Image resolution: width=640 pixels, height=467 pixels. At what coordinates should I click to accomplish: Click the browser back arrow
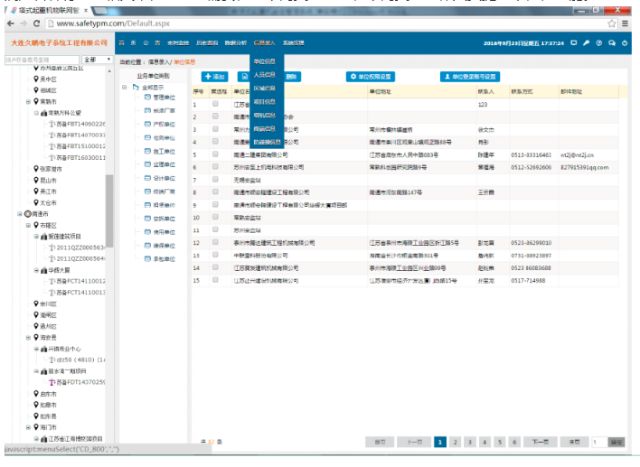tap(8, 21)
